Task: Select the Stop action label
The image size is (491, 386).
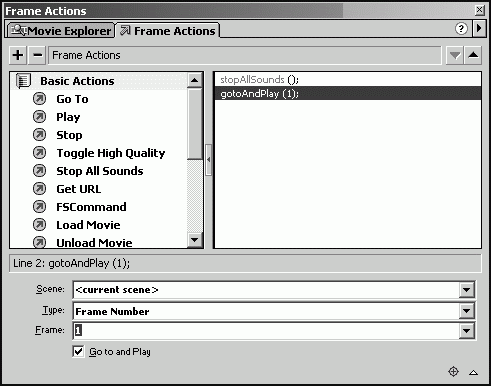Action: coord(69,135)
